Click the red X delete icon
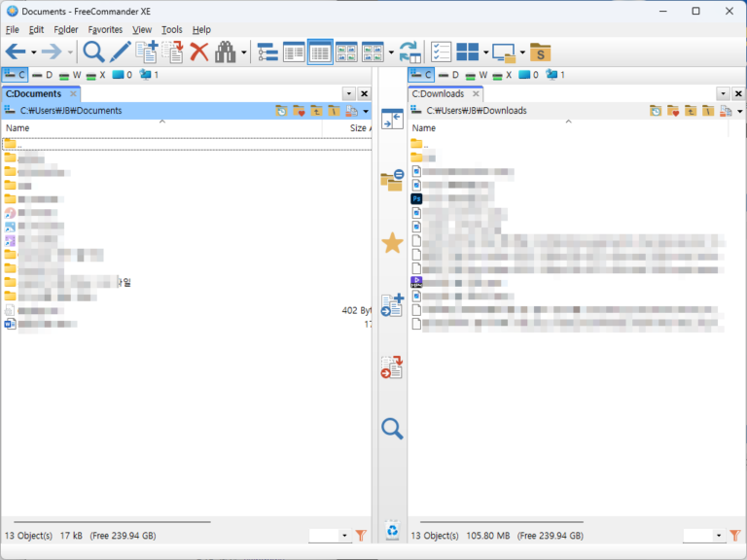 pyautogui.click(x=199, y=52)
